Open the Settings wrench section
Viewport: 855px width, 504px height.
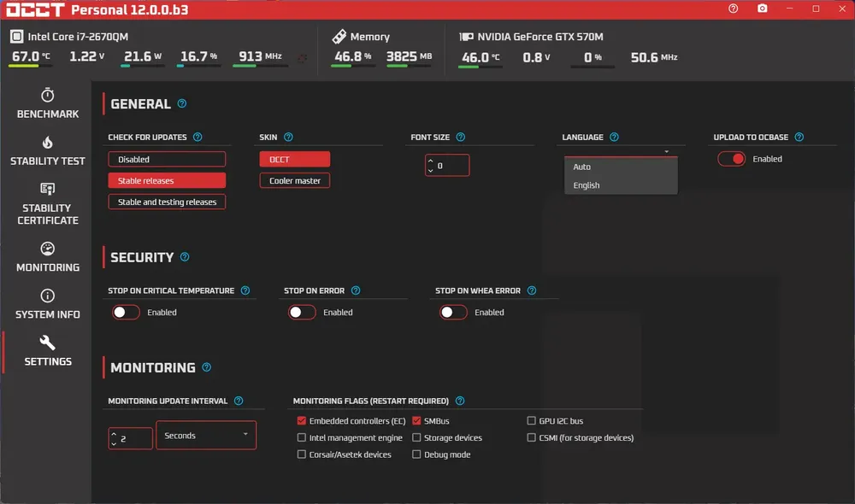point(47,351)
